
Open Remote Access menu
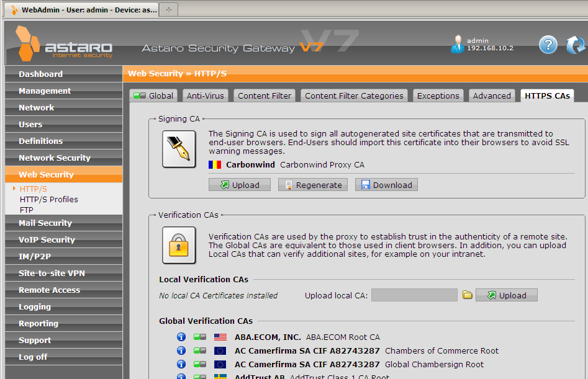click(x=64, y=290)
